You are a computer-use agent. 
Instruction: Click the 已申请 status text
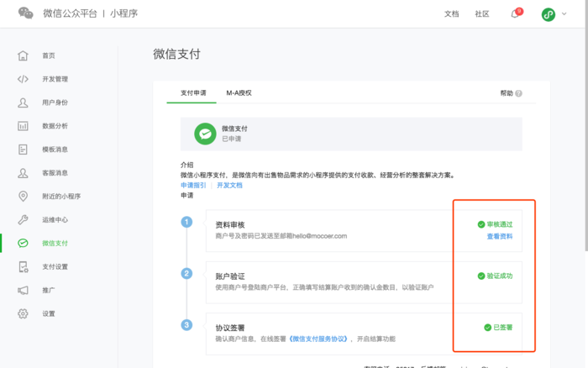pos(231,139)
